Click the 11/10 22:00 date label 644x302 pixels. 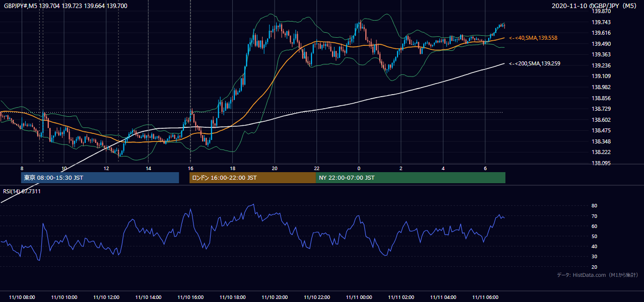[x=316, y=297]
